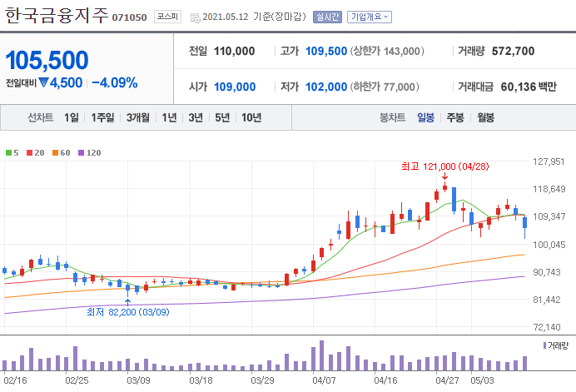Image resolution: width=576 pixels, height=392 pixels.
Task: Switch to 월봉 monthly candle chart
Action: 485,117
